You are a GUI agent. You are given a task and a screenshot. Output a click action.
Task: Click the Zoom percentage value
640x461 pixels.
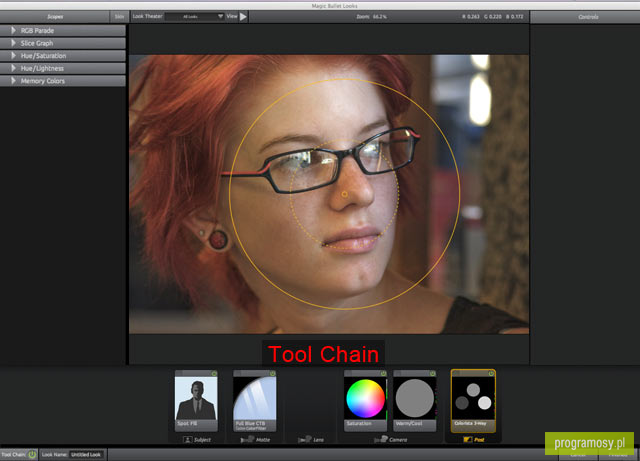380,17
